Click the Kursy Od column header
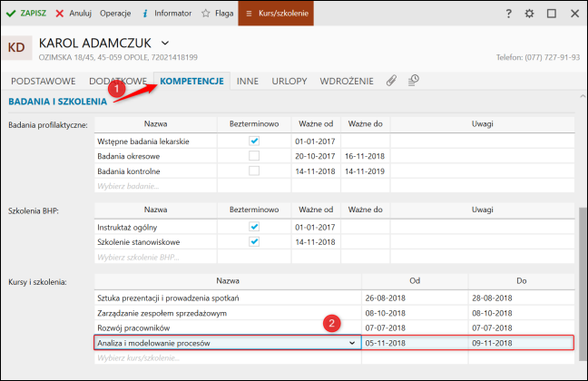This screenshot has height=381, width=588. point(415,281)
